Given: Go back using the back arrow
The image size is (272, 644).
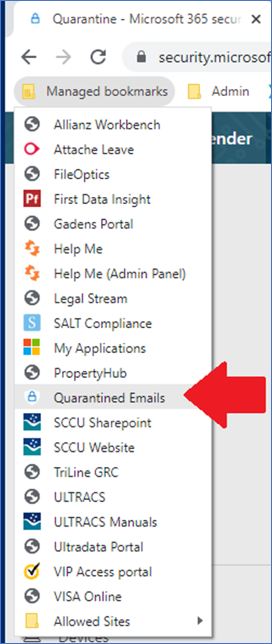Looking at the screenshot, I should [29, 57].
